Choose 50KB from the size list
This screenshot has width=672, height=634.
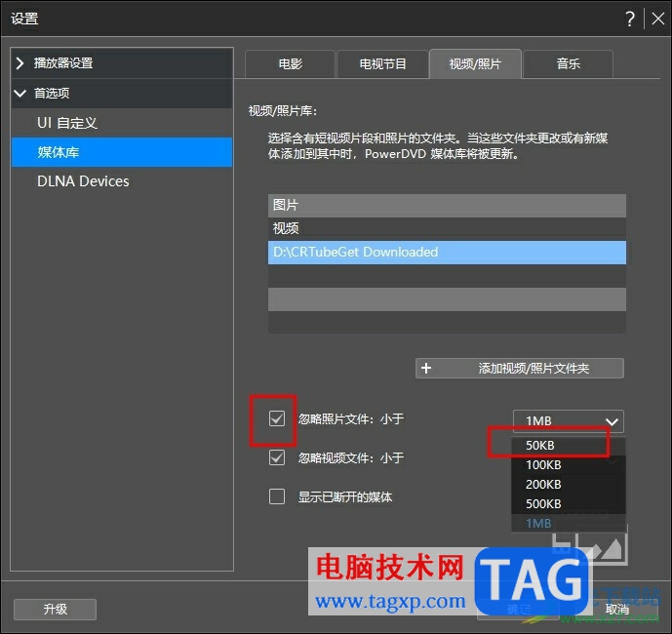click(x=569, y=446)
